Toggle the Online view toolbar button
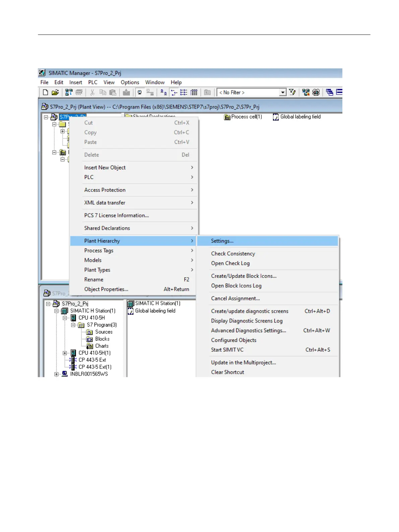 click(140, 92)
